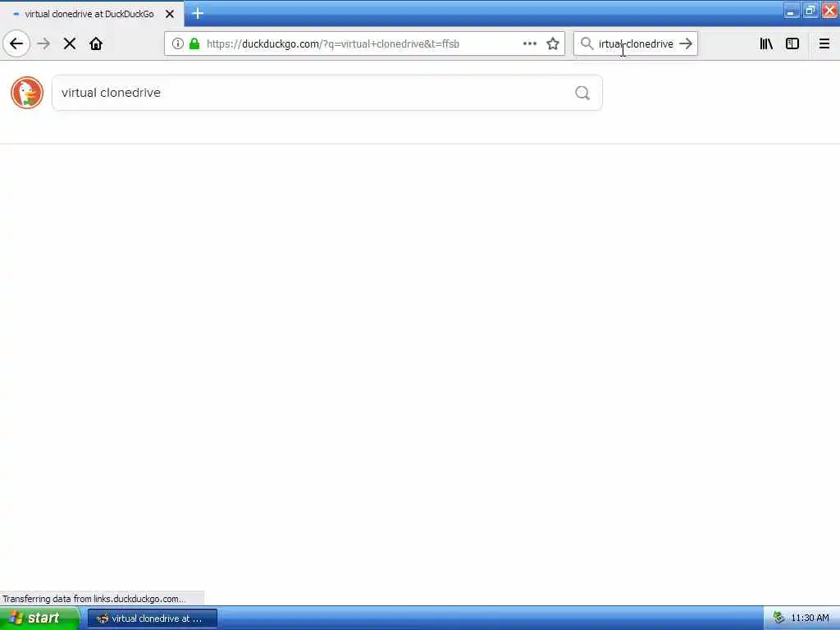Open page actions three-dot menu

coord(530,44)
